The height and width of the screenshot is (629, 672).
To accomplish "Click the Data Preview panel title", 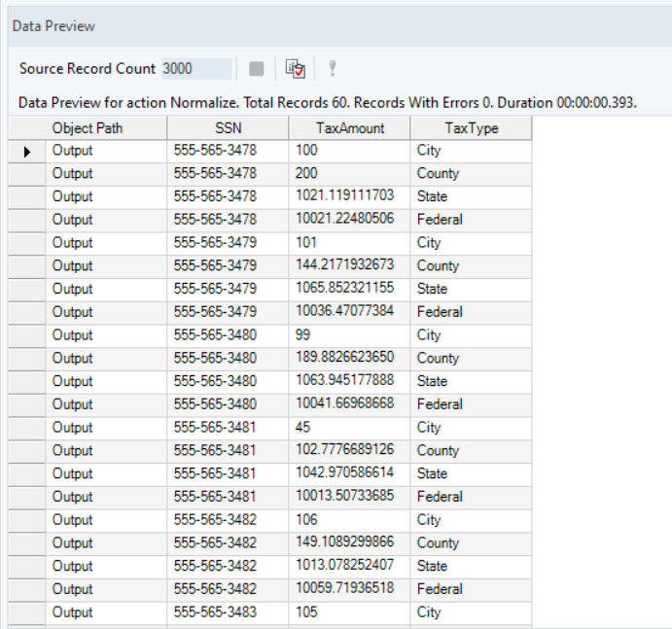I will coord(53,26).
